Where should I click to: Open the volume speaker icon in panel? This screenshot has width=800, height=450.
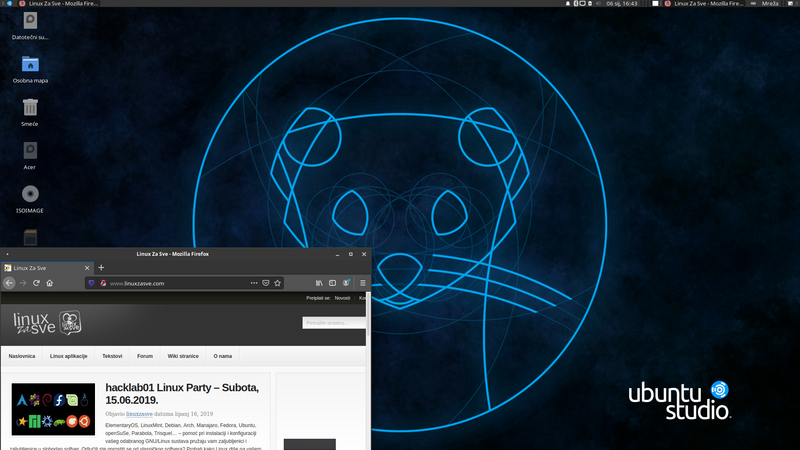point(598,4)
